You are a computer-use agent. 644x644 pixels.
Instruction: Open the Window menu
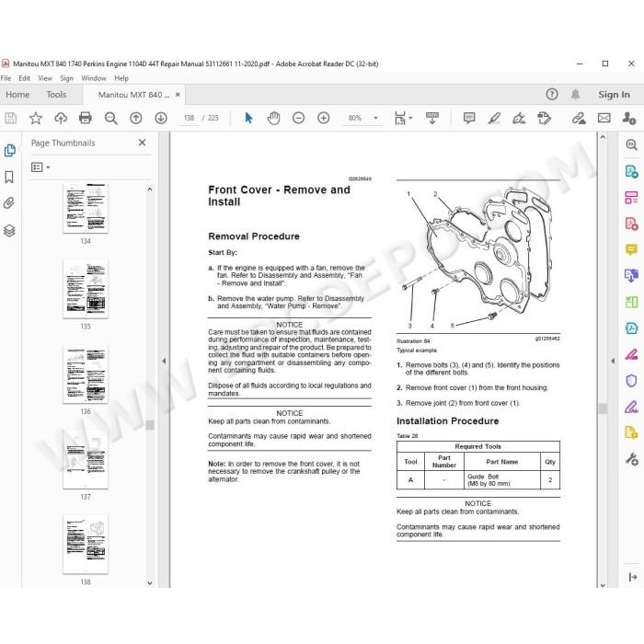[x=94, y=78]
